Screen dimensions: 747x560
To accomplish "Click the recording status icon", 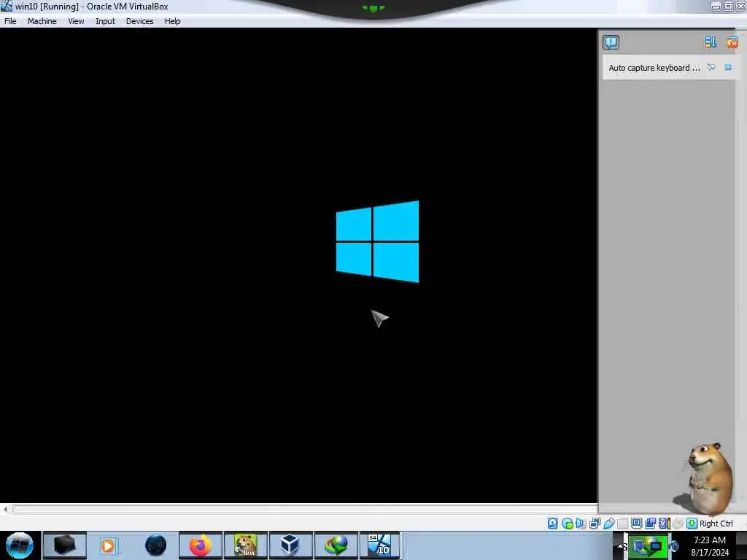I will (650, 524).
